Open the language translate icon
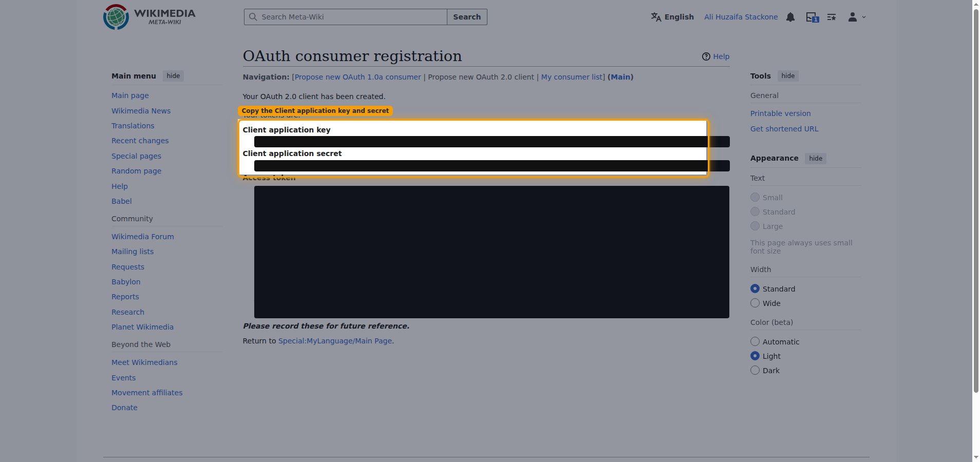Screen dimensions: 980x462 (x=656, y=17)
